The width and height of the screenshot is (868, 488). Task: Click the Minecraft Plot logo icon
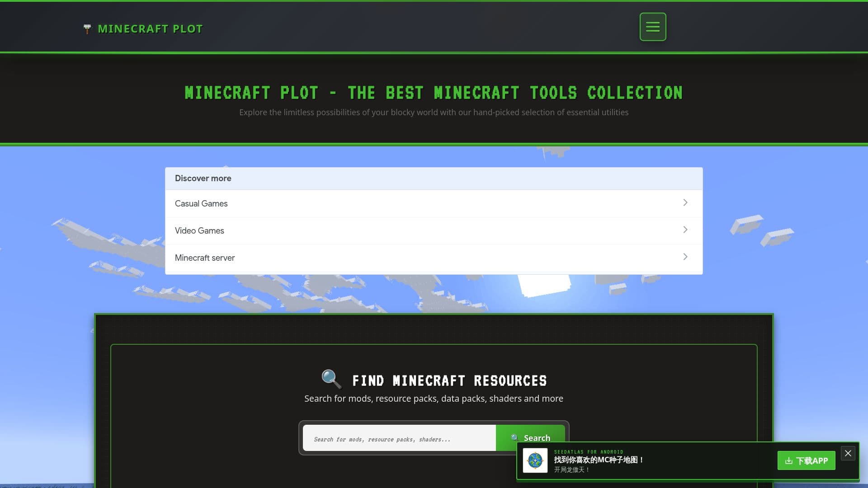coord(87,29)
